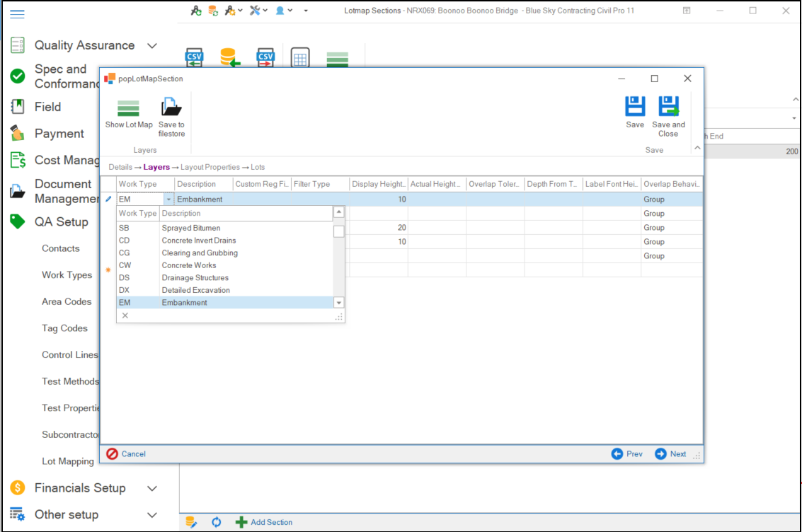Open the grid view icon in the toolbar
This screenshot has width=802, height=532.
300,57
